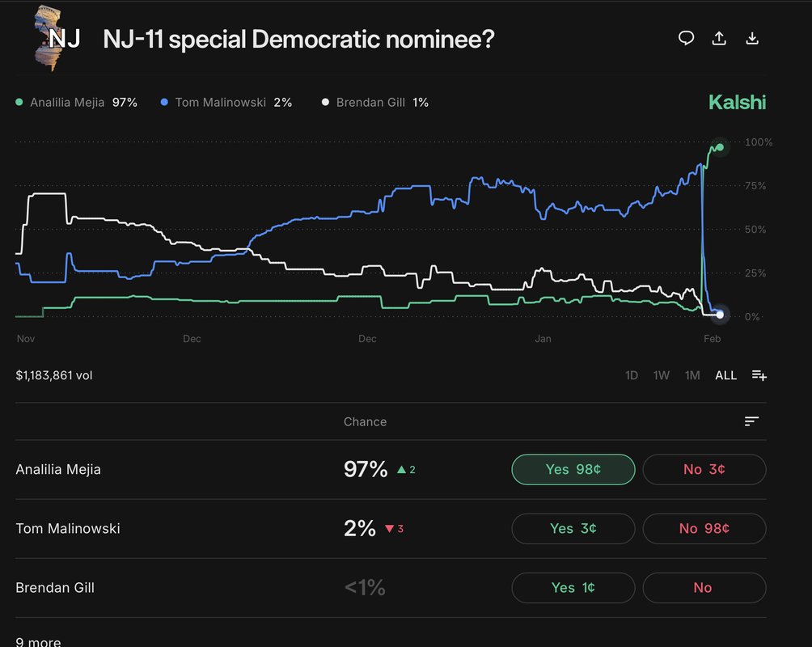Click the share icon
This screenshot has width=812, height=647.
click(719, 37)
